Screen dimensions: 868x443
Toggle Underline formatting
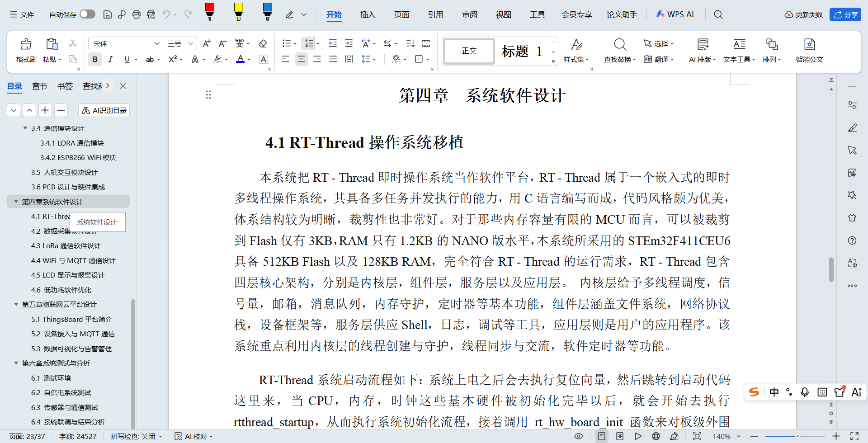tap(127, 59)
